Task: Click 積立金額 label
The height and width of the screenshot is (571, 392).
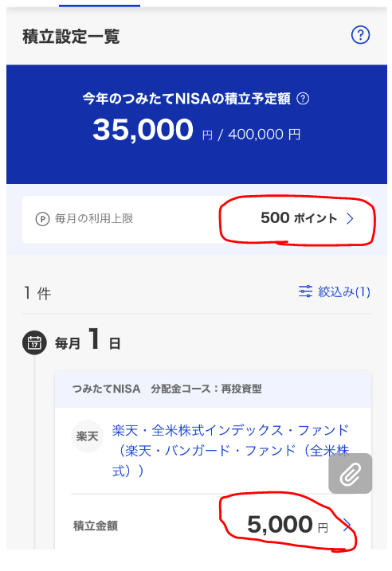Action: tap(96, 526)
